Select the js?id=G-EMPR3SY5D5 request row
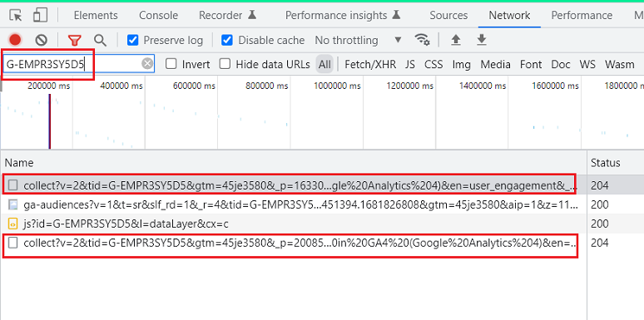Screen dimensions: 644x320 tap(293, 224)
